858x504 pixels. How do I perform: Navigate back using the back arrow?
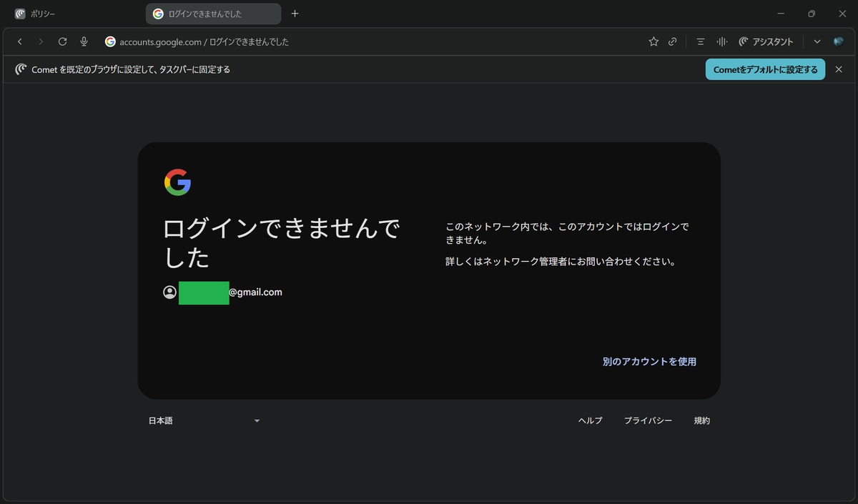click(19, 41)
